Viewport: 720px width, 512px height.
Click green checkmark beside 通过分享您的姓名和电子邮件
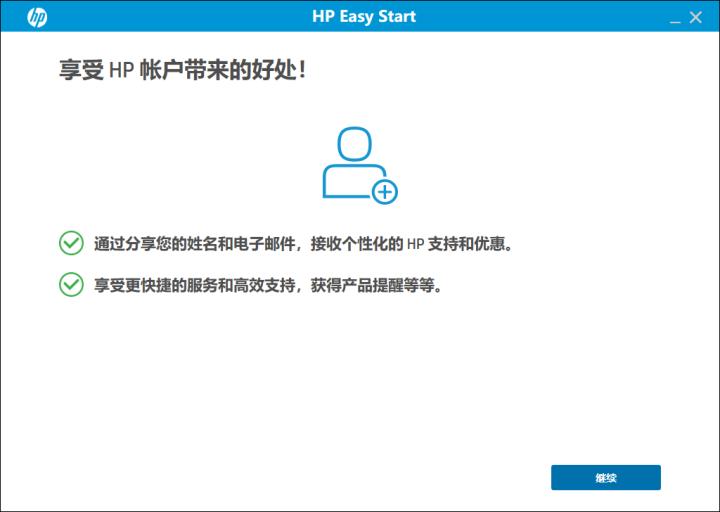click(x=71, y=243)
